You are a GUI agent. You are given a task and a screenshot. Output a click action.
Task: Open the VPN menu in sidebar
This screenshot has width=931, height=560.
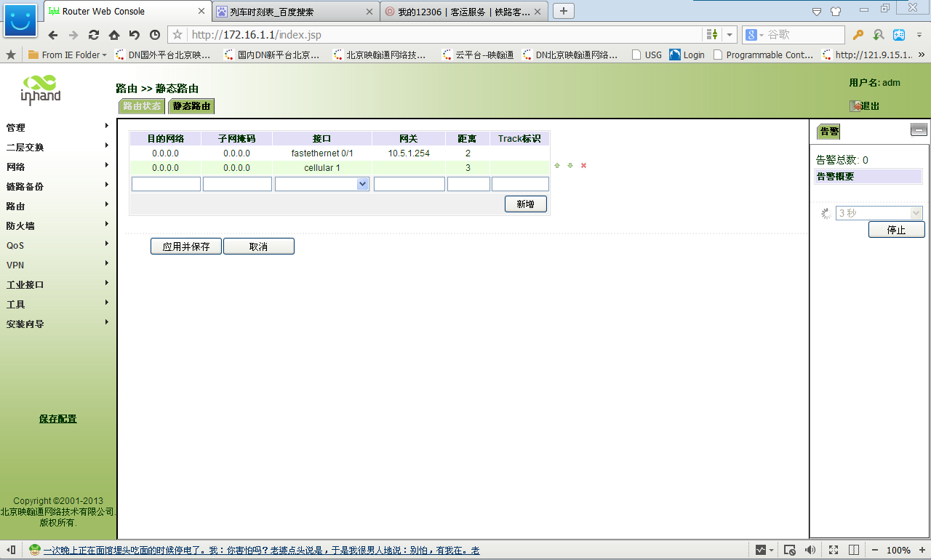click(x=58, y=265)
